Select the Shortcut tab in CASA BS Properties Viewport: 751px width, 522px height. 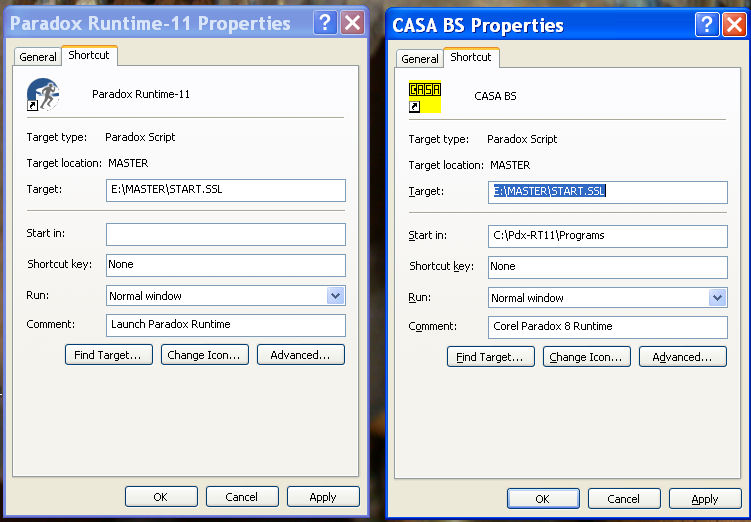(471, 57)
